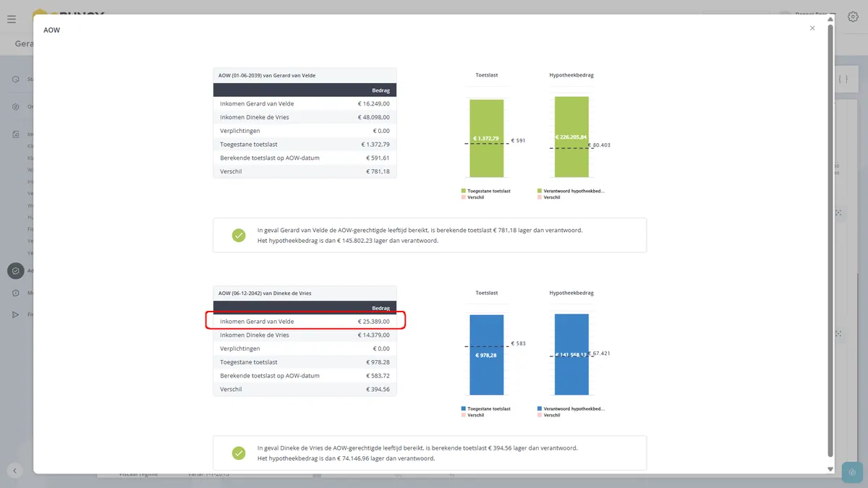
Task: Click the '€ 781,18' Verschil amount in the table
Action: [x=378, y=171]
